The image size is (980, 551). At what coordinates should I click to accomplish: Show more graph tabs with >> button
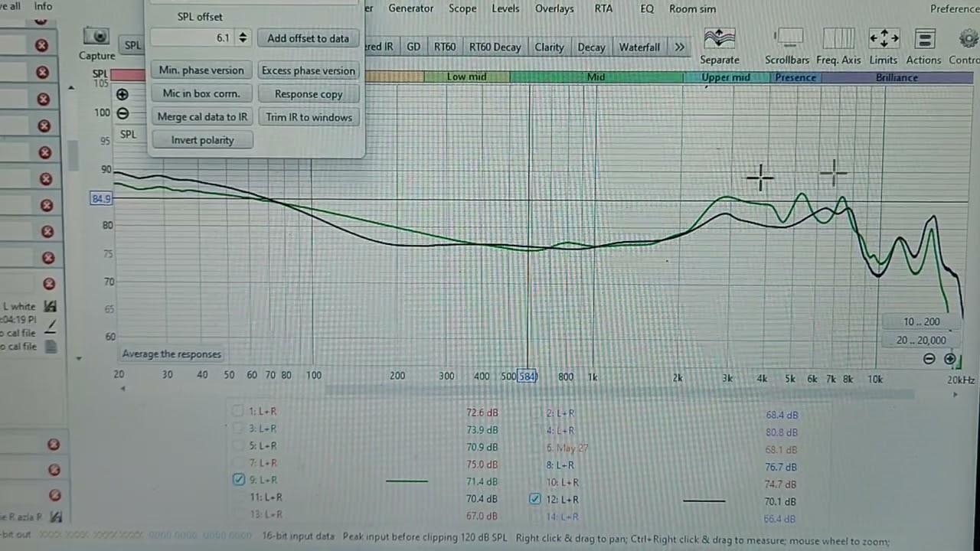click(679, 47)
